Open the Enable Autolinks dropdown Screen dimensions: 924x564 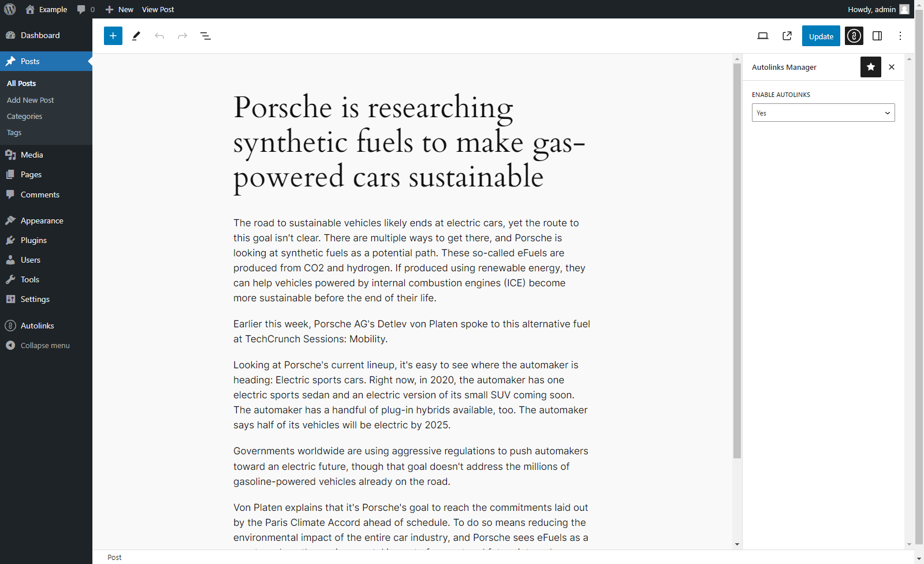click(x=824, y=113)
